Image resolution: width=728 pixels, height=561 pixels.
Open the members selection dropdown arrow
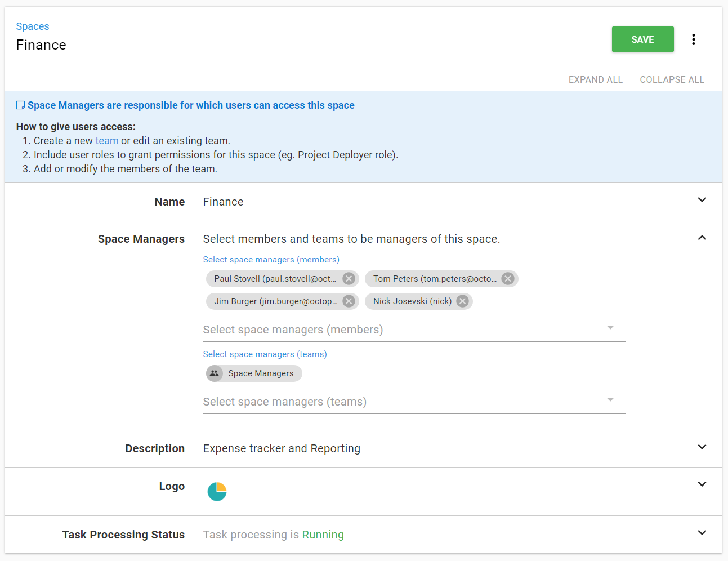[x=610, y=327]
